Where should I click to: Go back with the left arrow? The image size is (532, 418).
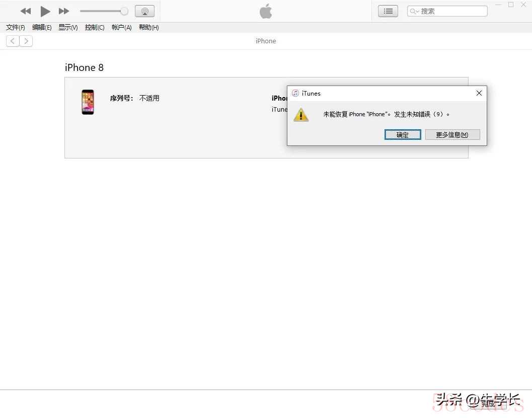click(x=13, y=41)
